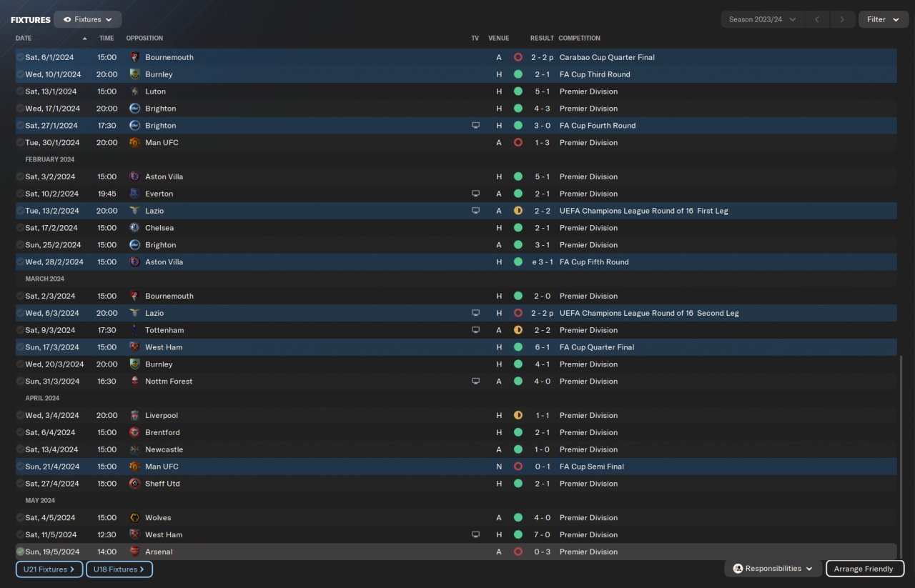Sort by the COMPETITION column header
The image size is (915, 588).
580,39
